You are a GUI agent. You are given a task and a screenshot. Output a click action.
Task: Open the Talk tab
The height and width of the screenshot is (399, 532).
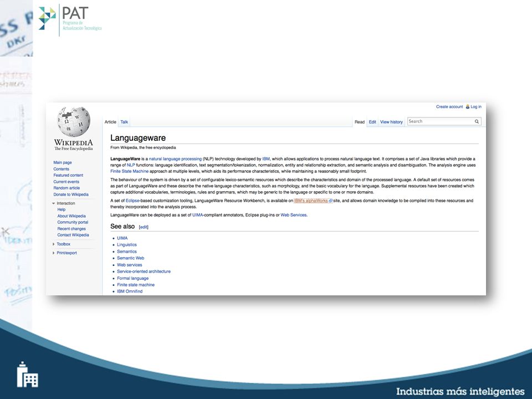(x=124, y=122)
